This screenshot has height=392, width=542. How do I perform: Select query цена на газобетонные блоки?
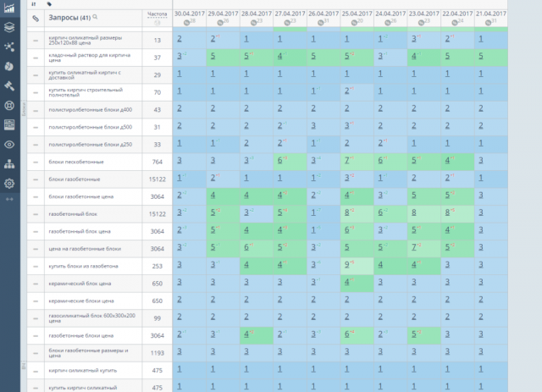coord(85,249)
